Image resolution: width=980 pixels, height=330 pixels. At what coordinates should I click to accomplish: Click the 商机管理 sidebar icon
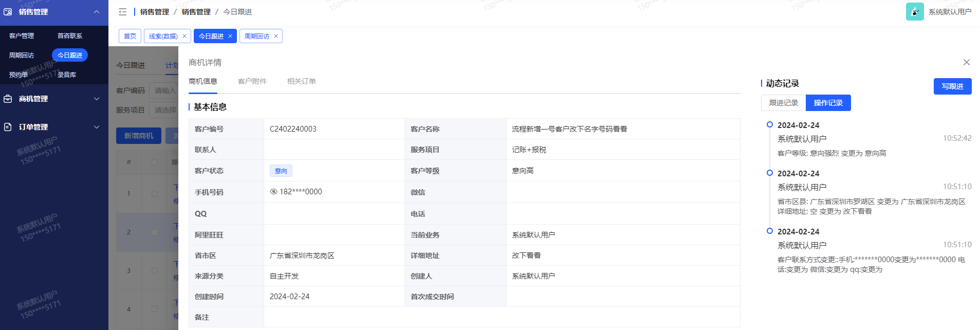click(8, 99)
